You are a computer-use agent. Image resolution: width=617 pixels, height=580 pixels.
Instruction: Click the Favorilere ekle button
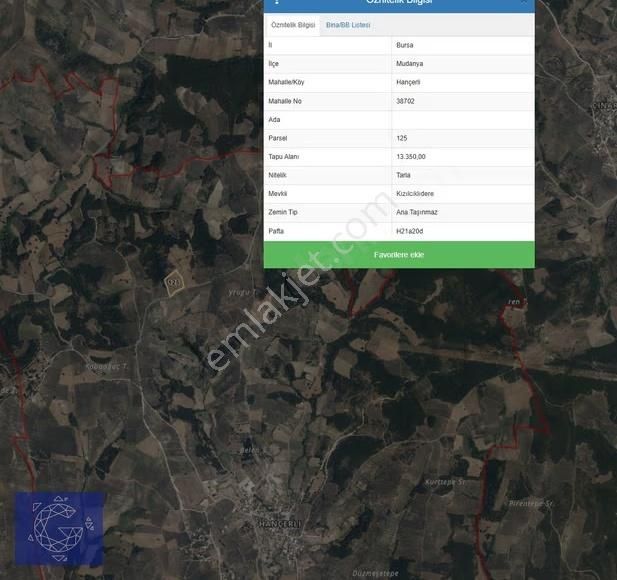click(x=399, y=255)
